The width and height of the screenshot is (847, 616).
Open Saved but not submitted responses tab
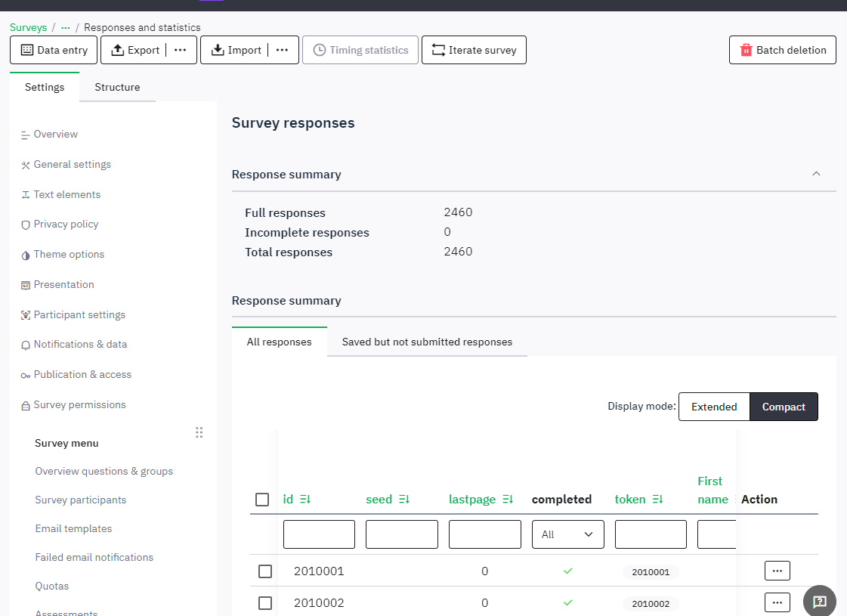[x=427, y=342]
